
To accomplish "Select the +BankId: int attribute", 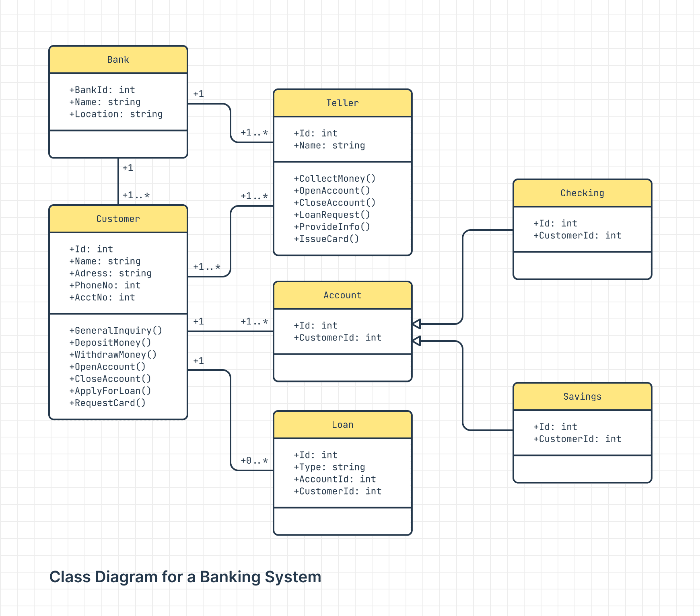I will coord(102,90).
